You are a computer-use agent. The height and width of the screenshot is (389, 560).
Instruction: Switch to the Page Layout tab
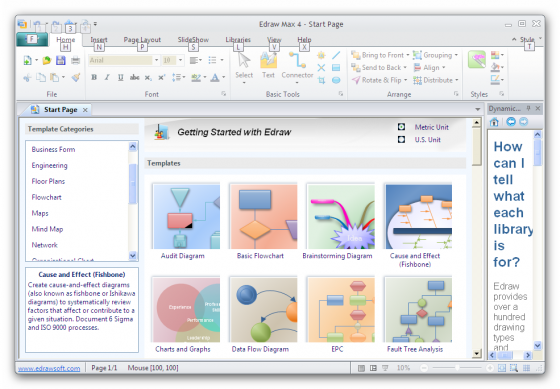pyautogui.click(x=142, y=40)
